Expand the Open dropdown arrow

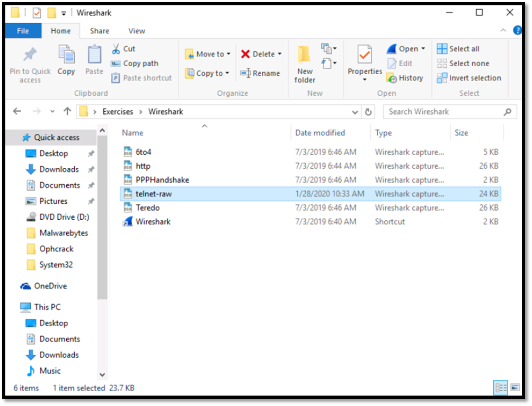coord(423,49)
